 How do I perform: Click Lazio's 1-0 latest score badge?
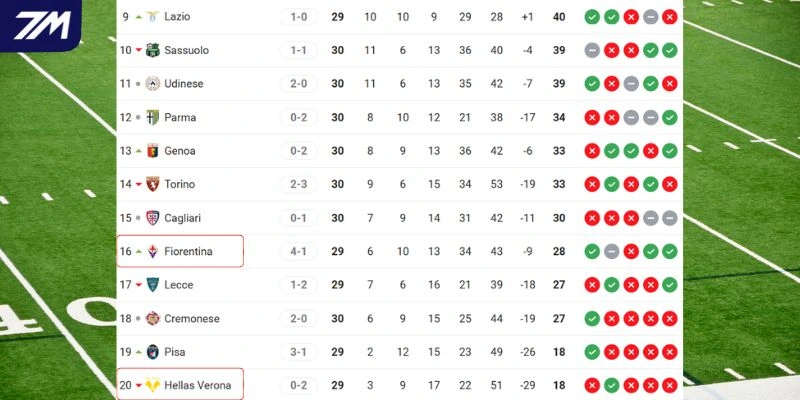pos(299,17)
